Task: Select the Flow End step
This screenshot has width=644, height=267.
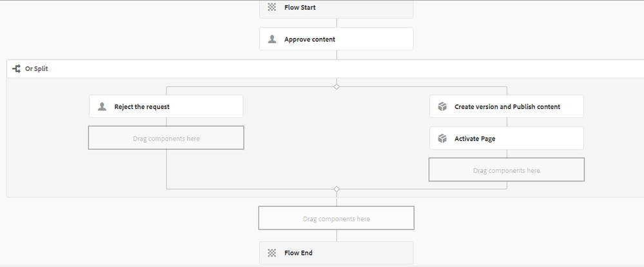Action: click(x=336, y=253)
